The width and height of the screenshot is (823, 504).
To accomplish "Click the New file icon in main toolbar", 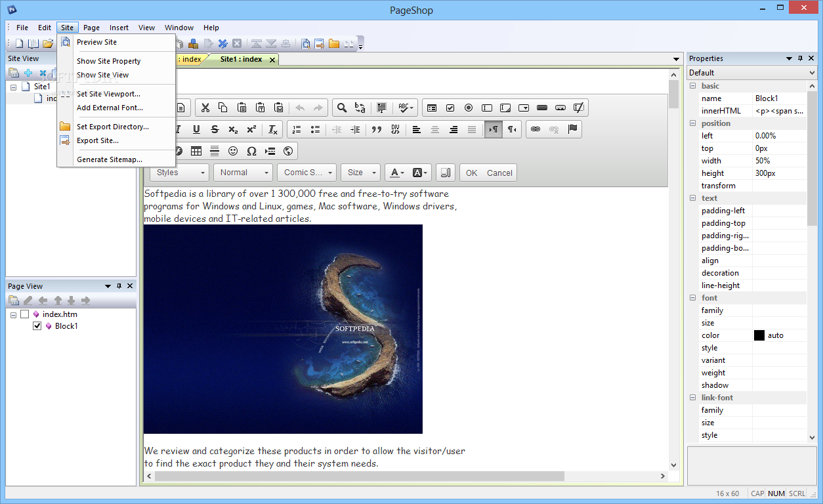I will 20,44.
